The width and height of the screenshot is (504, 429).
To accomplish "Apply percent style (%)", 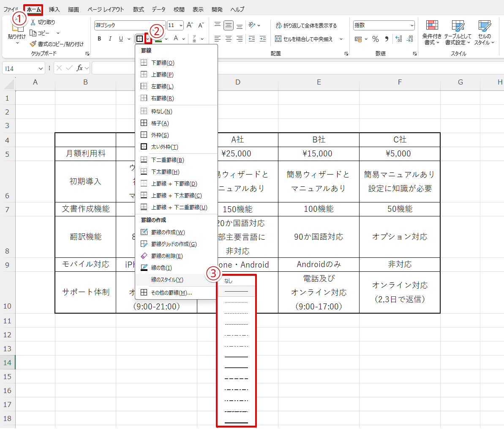I will (x=376, y=39).
